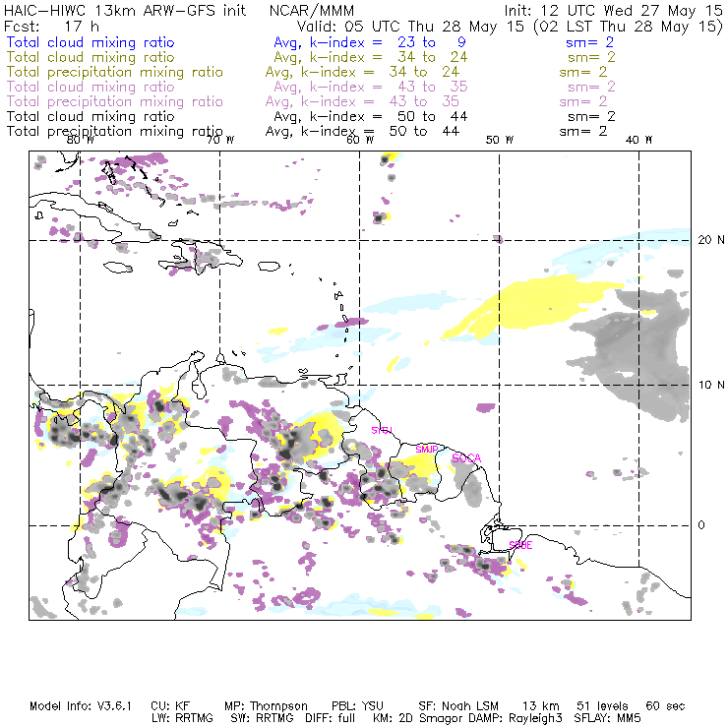
Task: Click the 'NCAR/MMM' header text
Action: pos(312,11)
